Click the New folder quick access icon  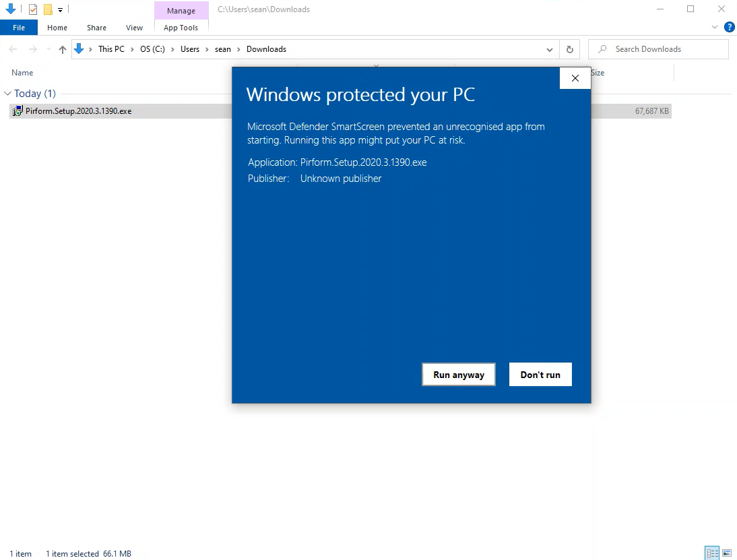[48, 9]
